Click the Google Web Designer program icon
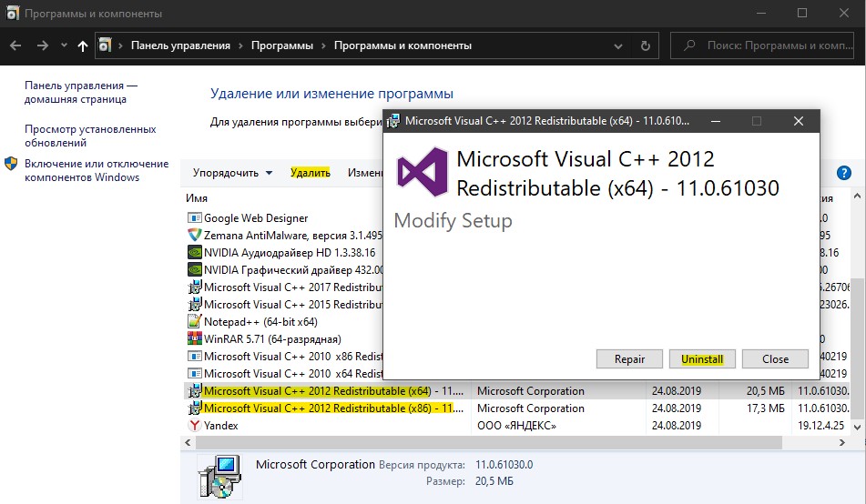Screen dimensions: 866x504 [x=194, y=218]
